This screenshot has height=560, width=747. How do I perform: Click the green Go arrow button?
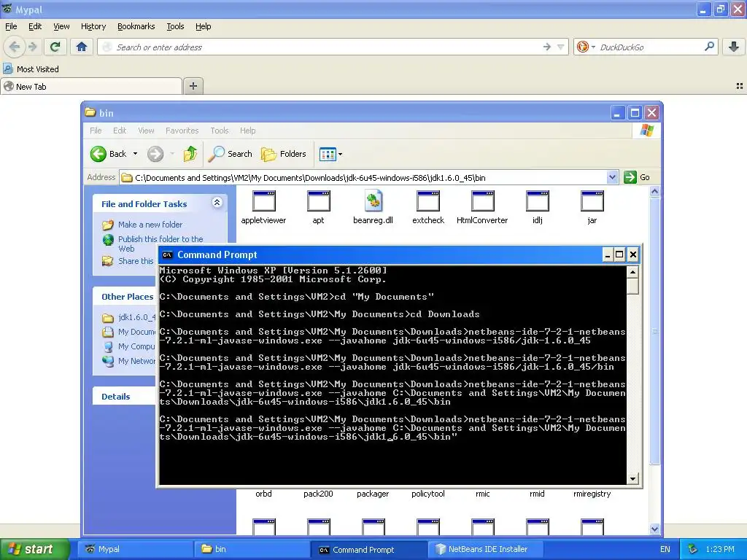tap(630, 177)
